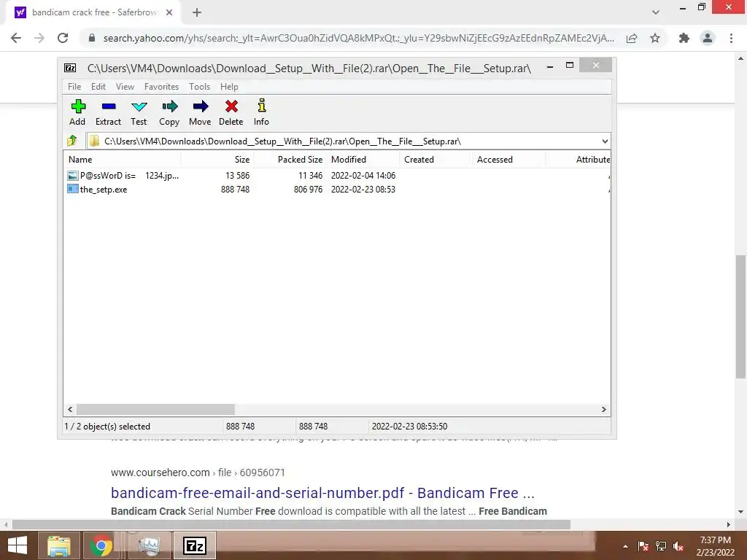
Task: Open the Chrome tab search dropdown
Action: 656,12
